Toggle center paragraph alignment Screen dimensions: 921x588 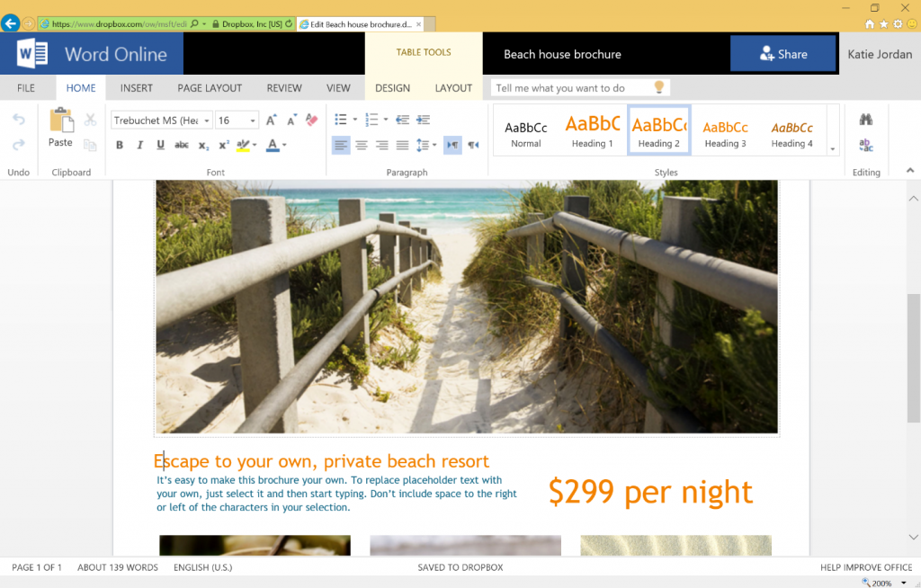click(x=362, y=145)
